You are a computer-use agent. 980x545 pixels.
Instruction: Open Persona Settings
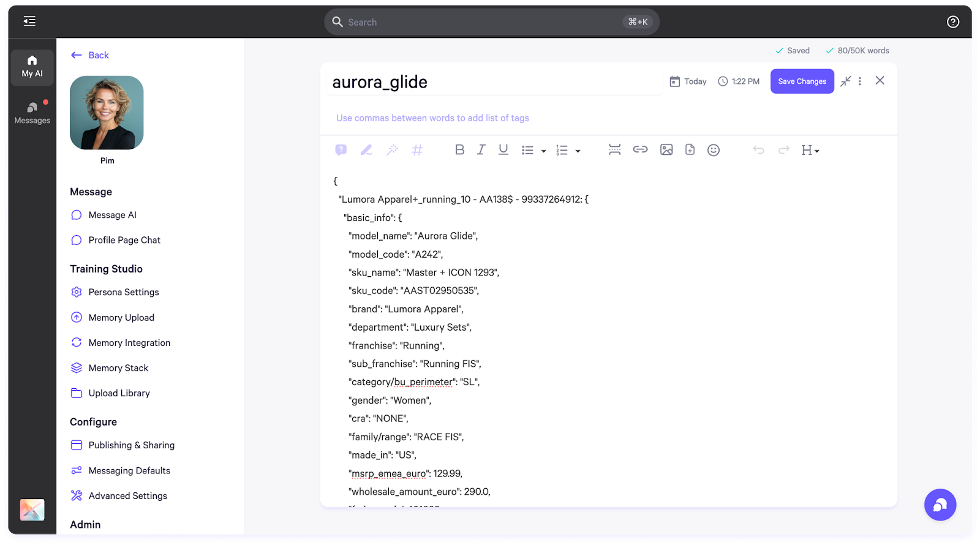[x=115, y=292]
